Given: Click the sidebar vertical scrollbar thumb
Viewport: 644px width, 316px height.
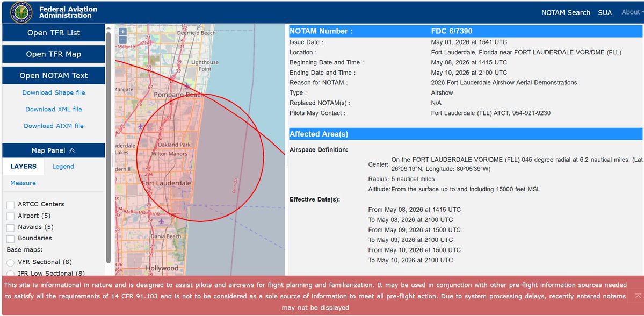Looking at the screenshot, I should click(108, 148).
